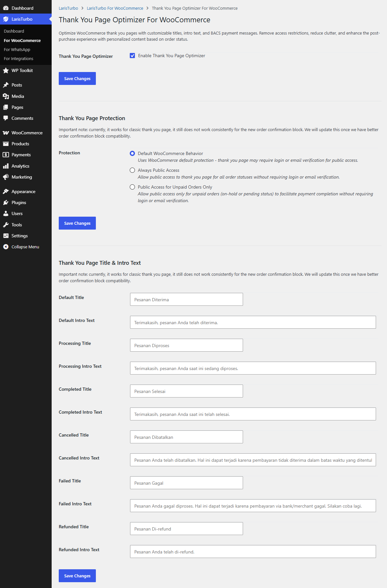Select Public Access for Unpaid Orders Only
Viewport: 387px width, 588px height.
[x=132, y=187]
